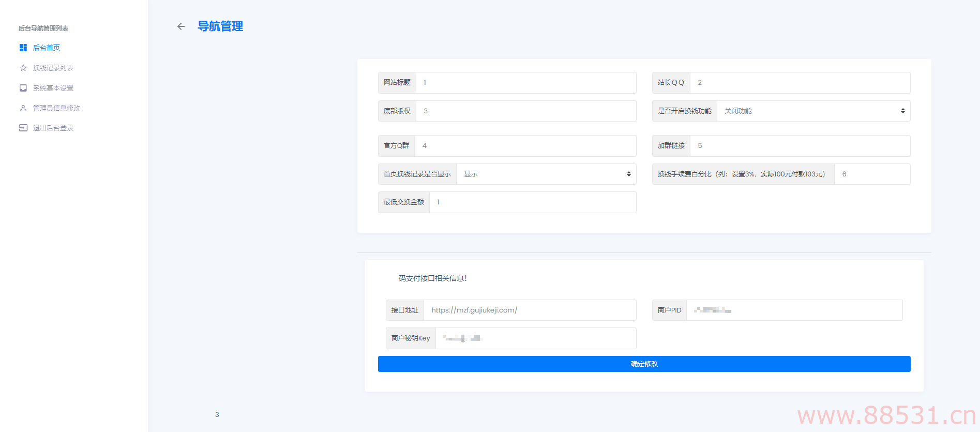This screenshot has height=432, width=980.
Task: Focus the 接口地址 URL input field
Action: pos(530,310)
